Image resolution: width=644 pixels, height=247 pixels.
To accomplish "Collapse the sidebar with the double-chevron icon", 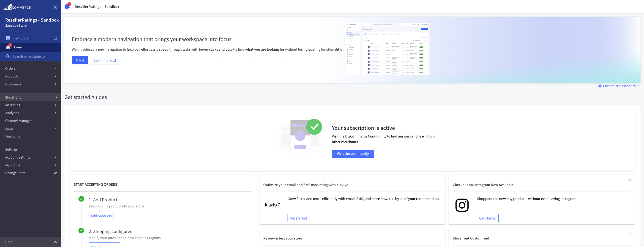I will point(55,7).
